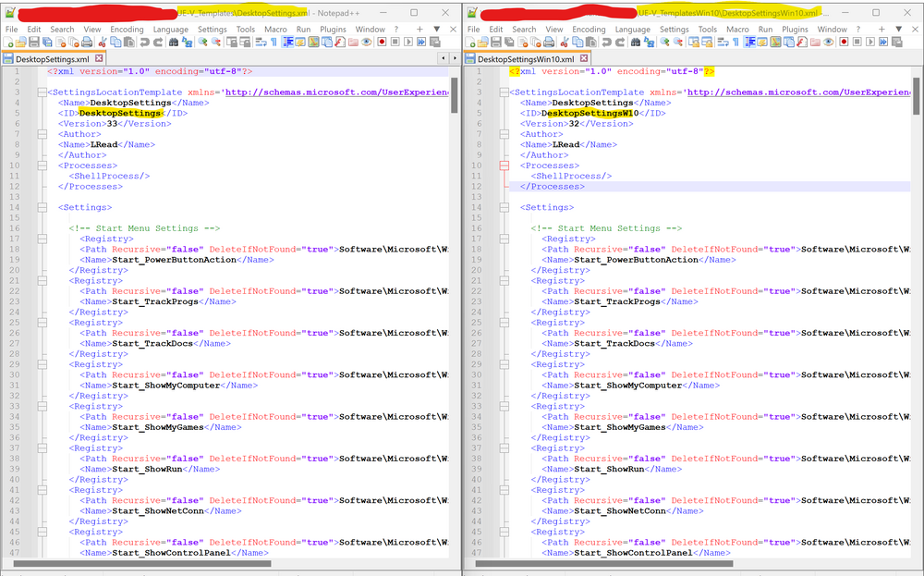The image size is (924, 576).
Task: Click Save All icon in DesktopSettings.xml window
Action: click(x=46, y=42)
